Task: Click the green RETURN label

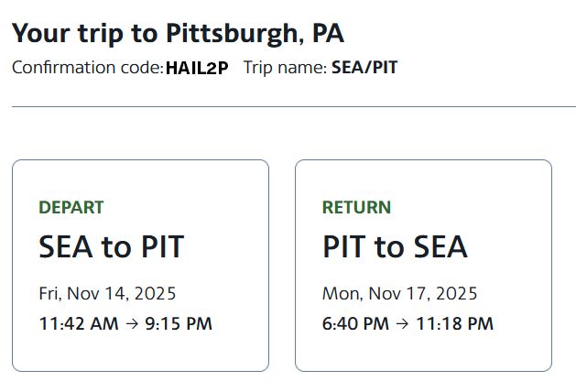Action: click(356, 208)
